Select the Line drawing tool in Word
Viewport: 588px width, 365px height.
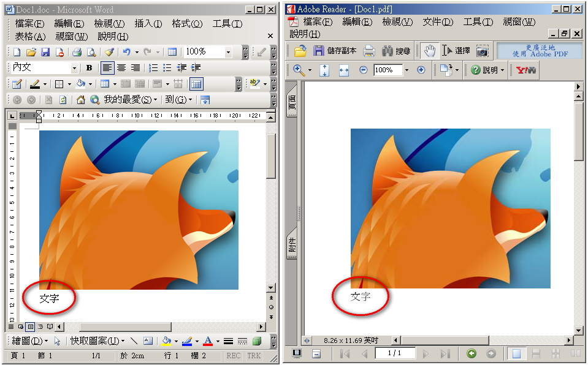134,341
